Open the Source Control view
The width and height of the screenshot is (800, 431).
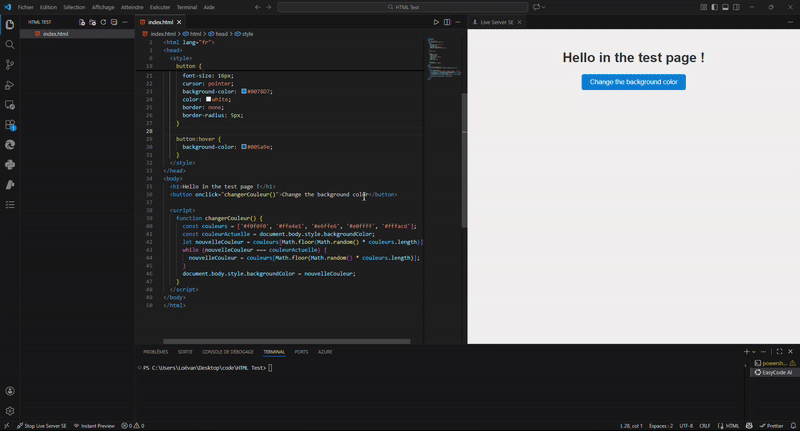pos(10,65)
